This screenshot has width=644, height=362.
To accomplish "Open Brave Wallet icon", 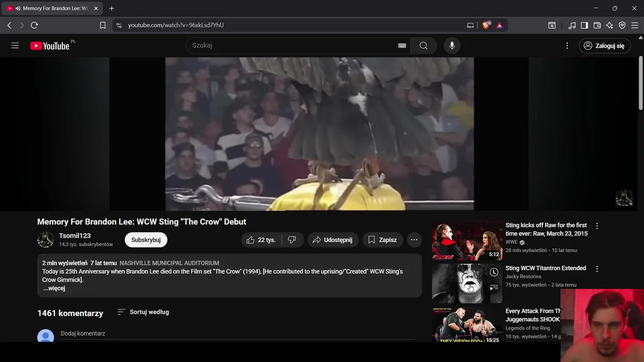I will (x=597, y=25).
